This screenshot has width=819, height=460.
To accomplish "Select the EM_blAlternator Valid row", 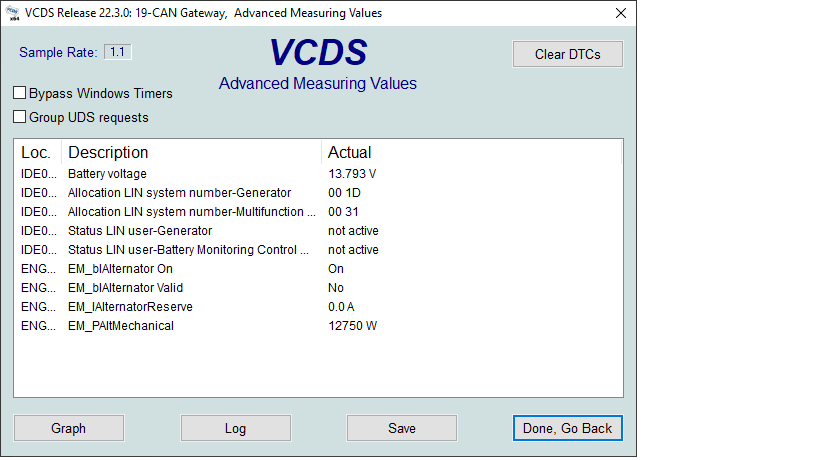I will (318, 288).
